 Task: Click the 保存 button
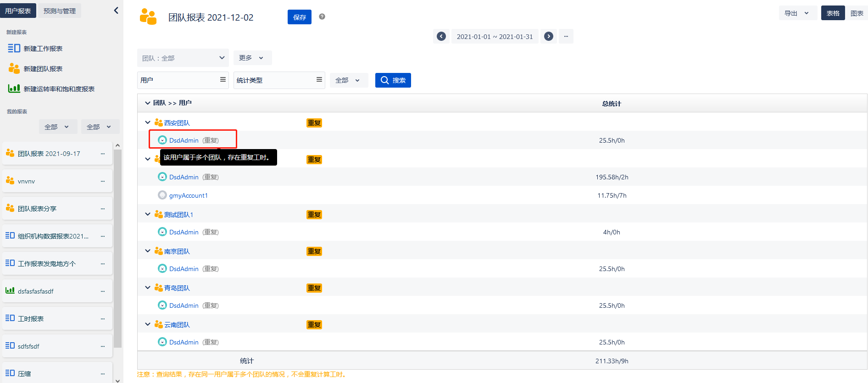(x=299, y=17)
